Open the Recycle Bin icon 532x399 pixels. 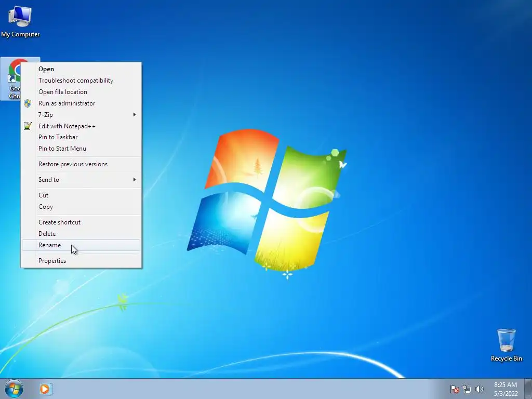click(x=506, y=345)
